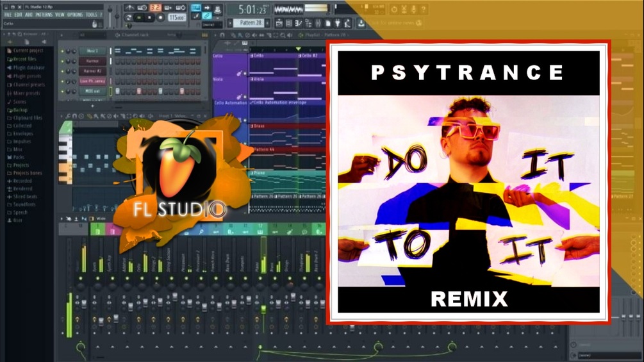Screen dimensions: 644x362
Task: Open the FILE menu
Action: coord(8,15)
